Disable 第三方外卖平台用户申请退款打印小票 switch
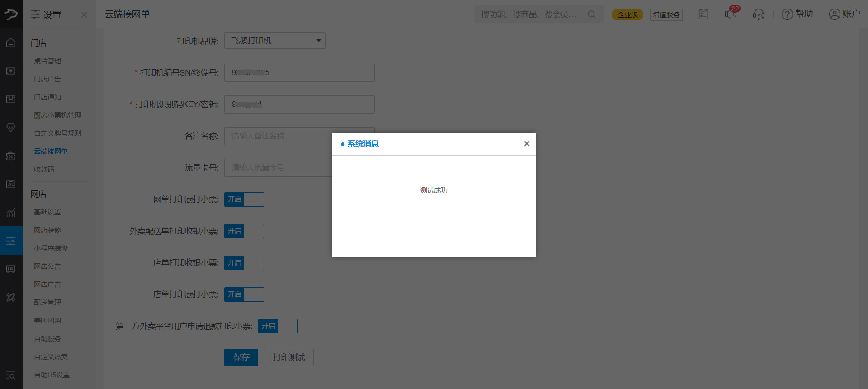This screenshot has height=389, width=868. (278, 326)
